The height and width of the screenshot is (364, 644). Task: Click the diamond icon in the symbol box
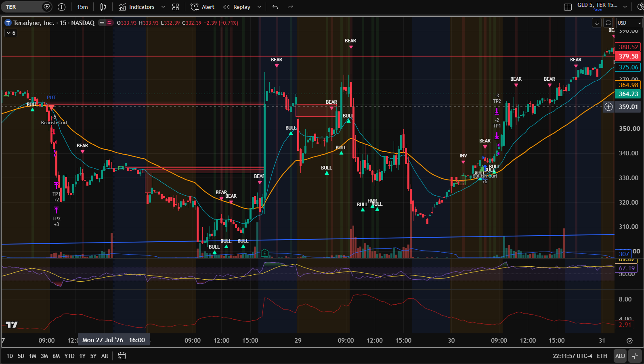pyautogui.click(x=47, y=7)
